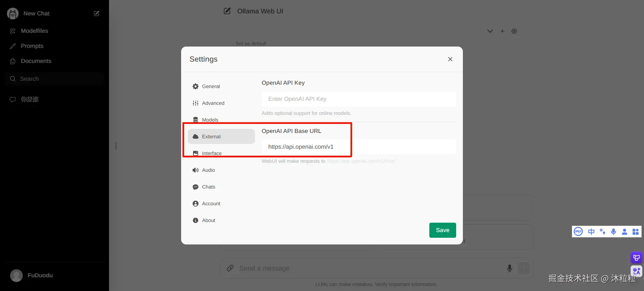This screenshot has width=644, height=291.
Task: Go to the Chats settings tab
Action: coord(208,187)
